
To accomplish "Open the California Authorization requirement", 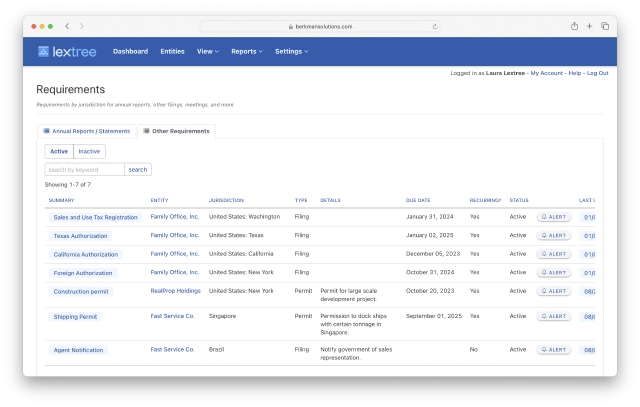I will pos(86,254).
